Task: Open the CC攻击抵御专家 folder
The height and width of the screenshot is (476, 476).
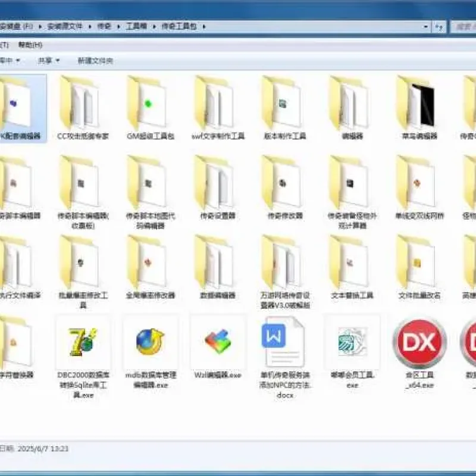Action: pyautogui.click(x=83, y=108)
